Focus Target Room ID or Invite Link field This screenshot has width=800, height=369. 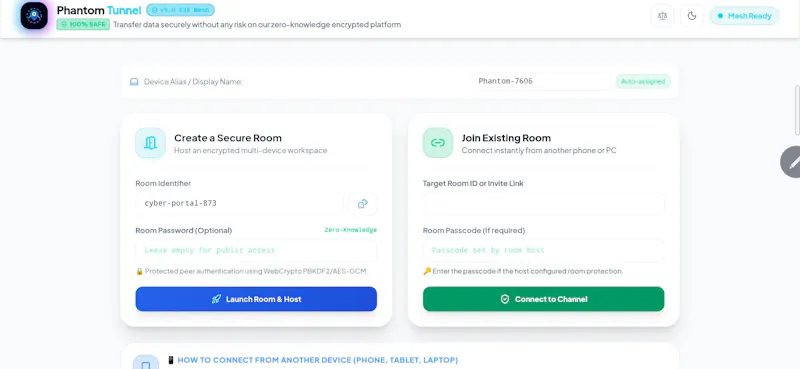543,204
